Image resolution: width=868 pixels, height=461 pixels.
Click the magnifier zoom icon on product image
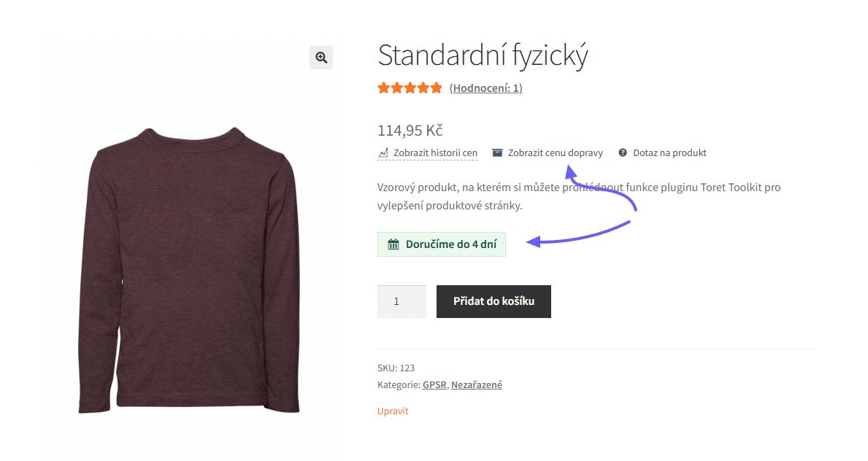point(321,58)
